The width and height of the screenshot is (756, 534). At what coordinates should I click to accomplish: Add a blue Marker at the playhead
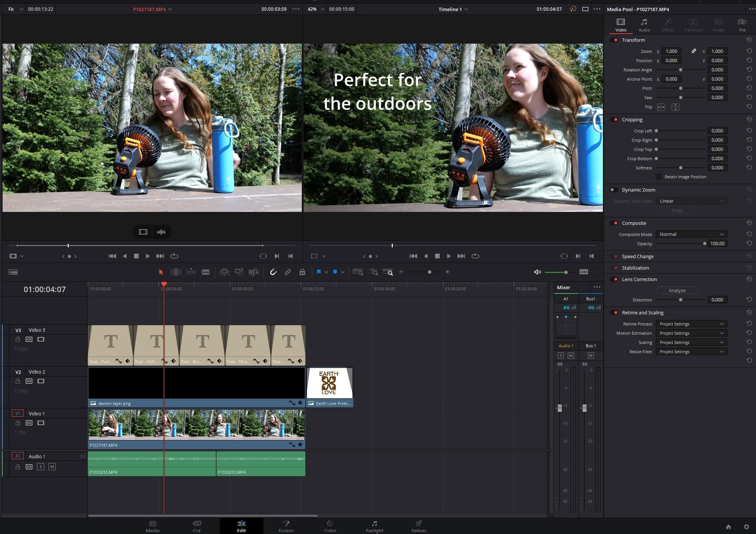[x=335, y=272]
